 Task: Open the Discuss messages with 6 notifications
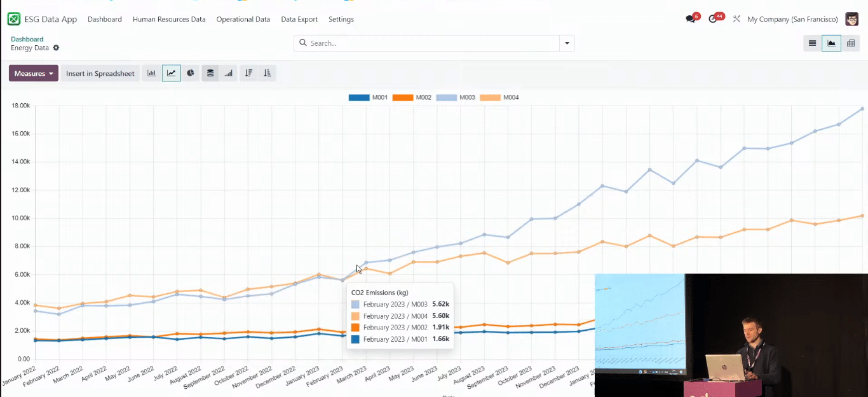pyautogui.click(x=689, y=19)
